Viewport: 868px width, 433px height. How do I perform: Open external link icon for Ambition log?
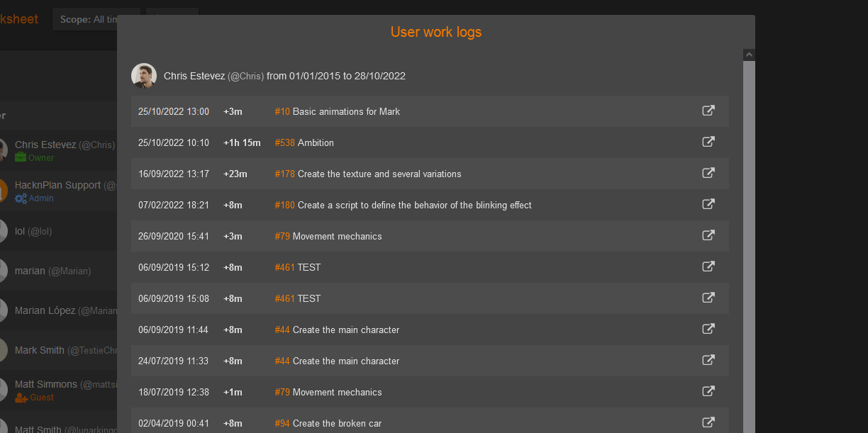pos(708,142)
